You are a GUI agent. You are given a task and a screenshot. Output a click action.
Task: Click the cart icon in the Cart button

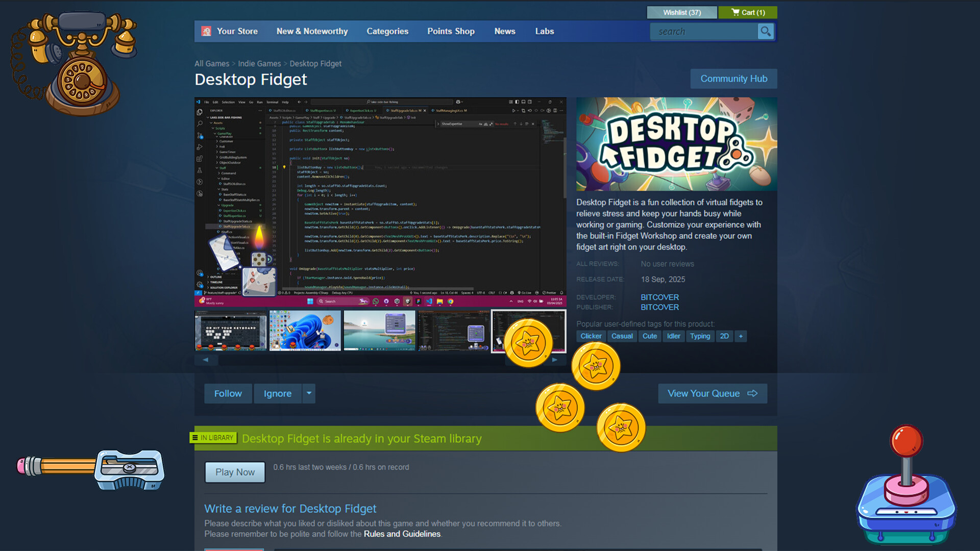pos(735,12)
